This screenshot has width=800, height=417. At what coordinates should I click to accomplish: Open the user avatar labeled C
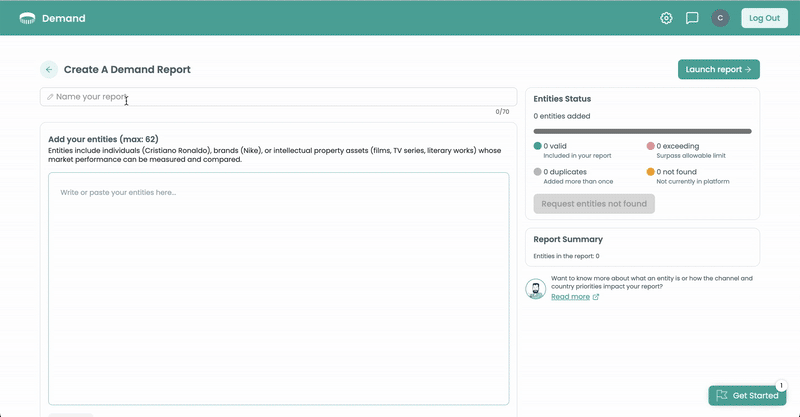pyautogui.click(x=720, y=18)
